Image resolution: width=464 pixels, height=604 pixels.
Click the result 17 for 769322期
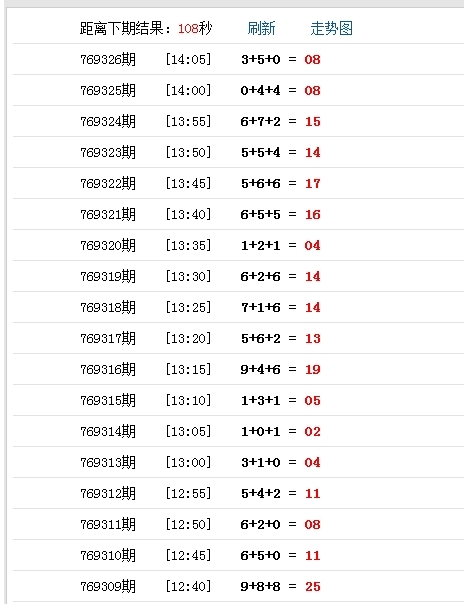tap(313, 184)
